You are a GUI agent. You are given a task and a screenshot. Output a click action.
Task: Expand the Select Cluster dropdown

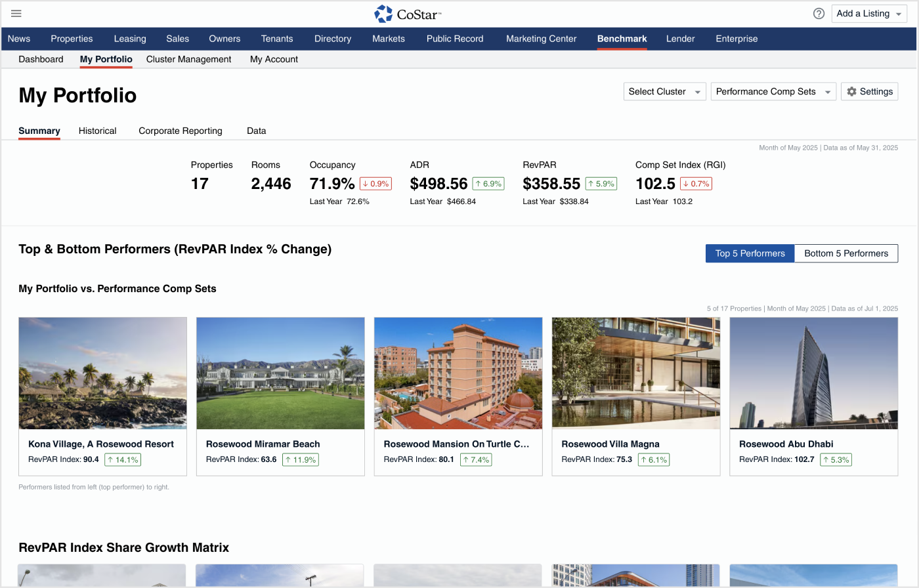tap(664, 92)
